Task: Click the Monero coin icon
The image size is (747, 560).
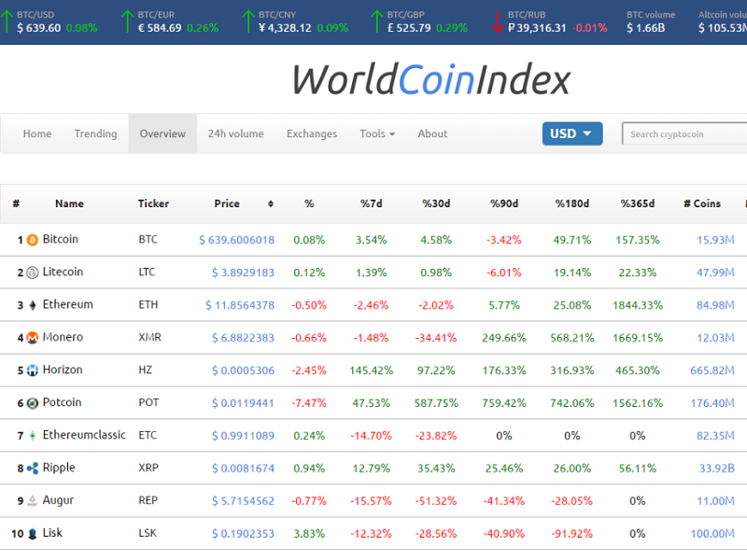Action: pyautogui.click(x=32, y=338)
